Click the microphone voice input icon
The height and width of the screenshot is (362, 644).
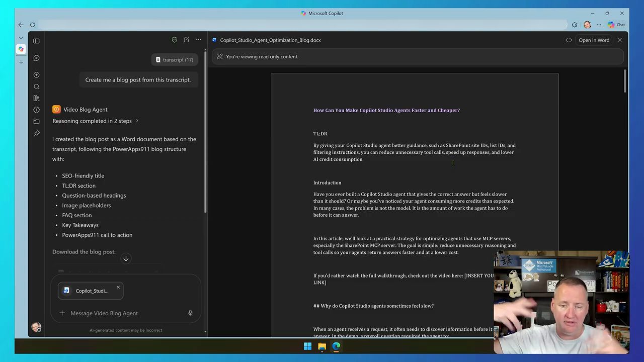[x=190, y=313]
